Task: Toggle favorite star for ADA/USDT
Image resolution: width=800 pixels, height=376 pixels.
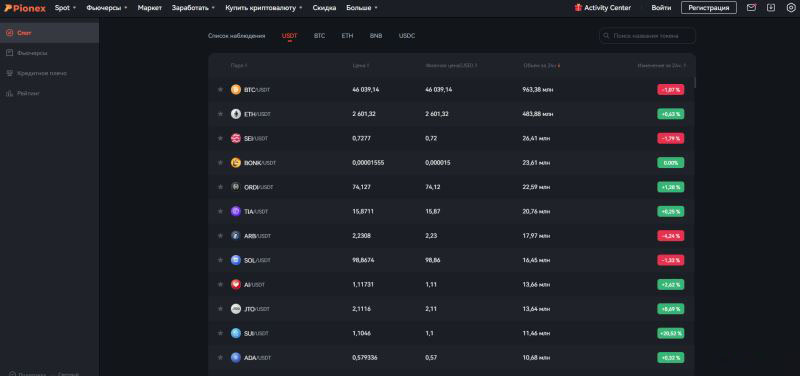Action: [220, 358]
